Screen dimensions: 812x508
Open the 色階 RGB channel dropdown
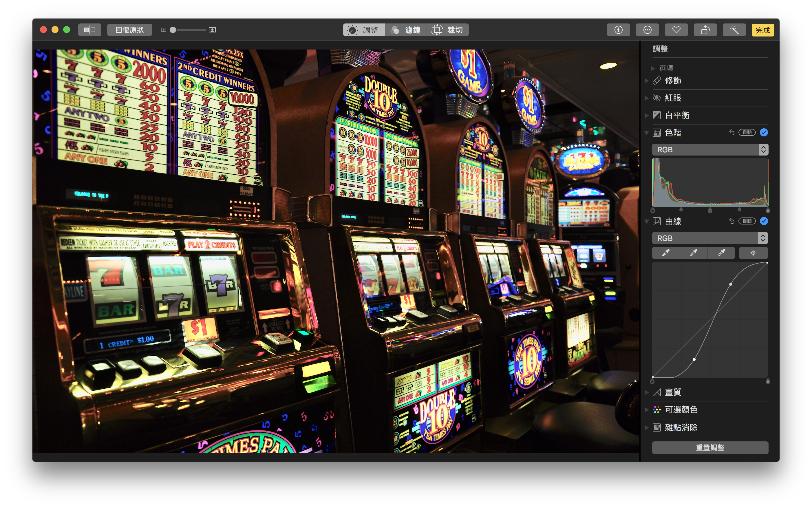(x=710, y=149)
